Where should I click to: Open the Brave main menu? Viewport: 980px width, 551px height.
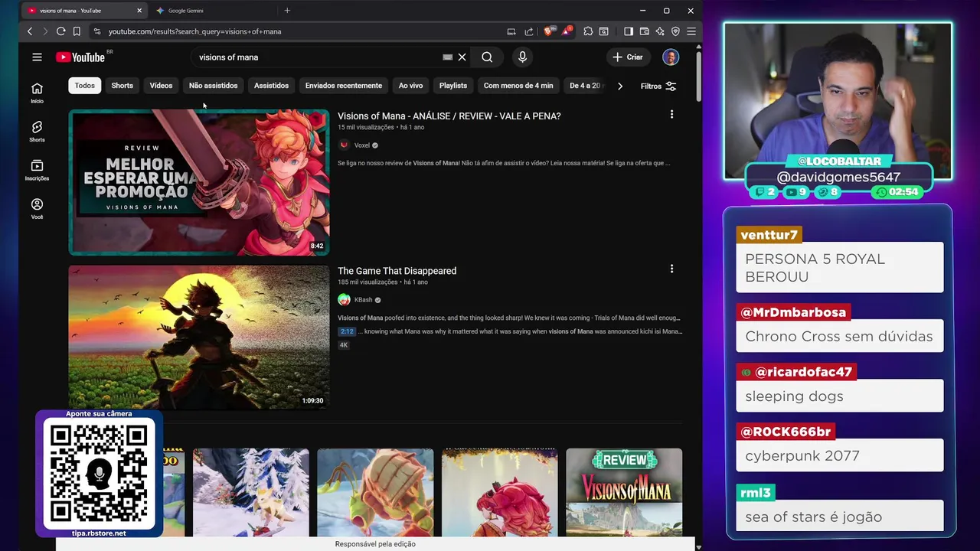coord(691,31)
